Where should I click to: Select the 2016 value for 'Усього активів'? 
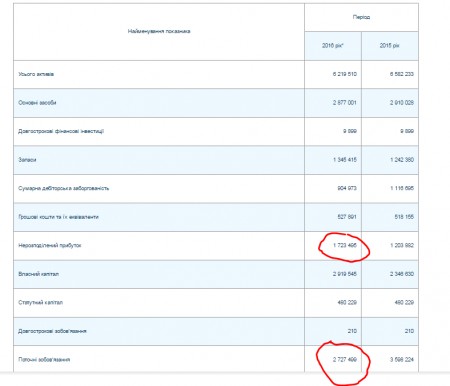(344, 74)
